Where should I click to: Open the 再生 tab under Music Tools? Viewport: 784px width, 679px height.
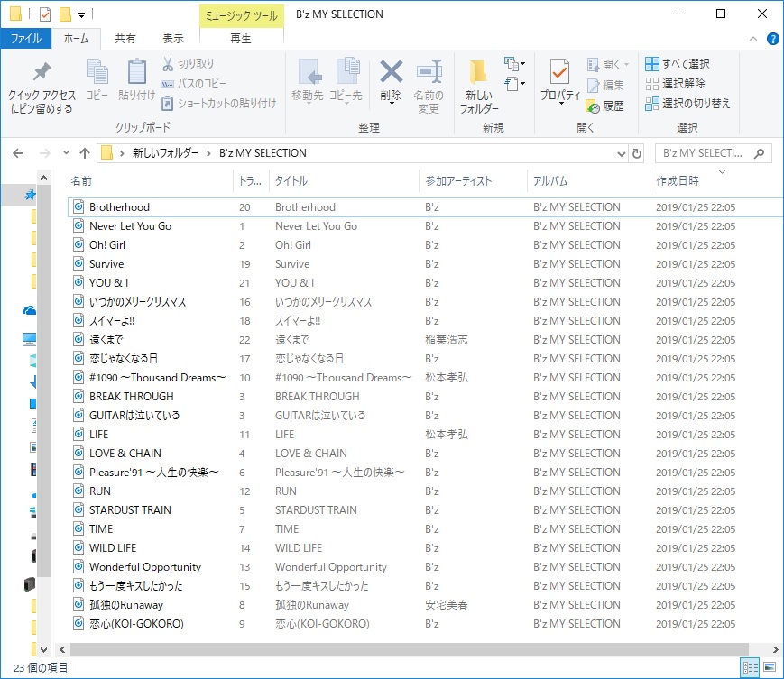click(x=241, y=39)
